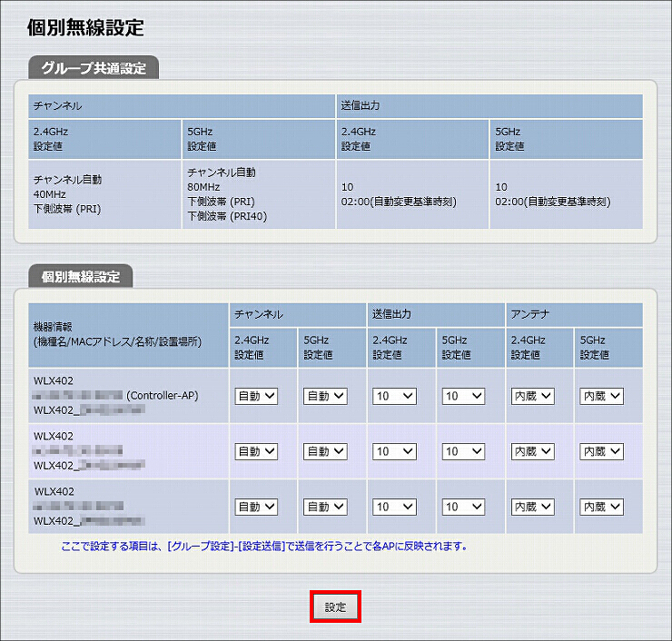Click the チャンネル header in individual settings
This screenshot has width=672, height=641.
pyautogui.click(x=298, y=314)
